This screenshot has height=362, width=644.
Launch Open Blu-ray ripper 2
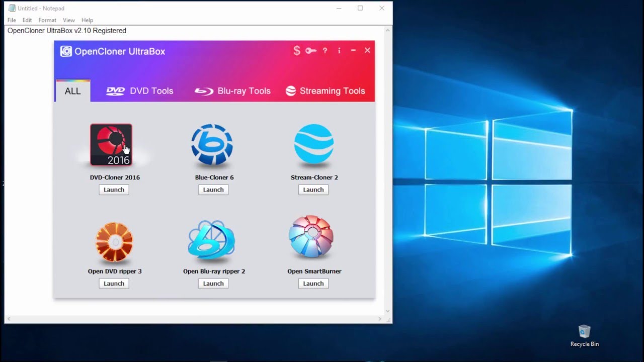(213, 284)
